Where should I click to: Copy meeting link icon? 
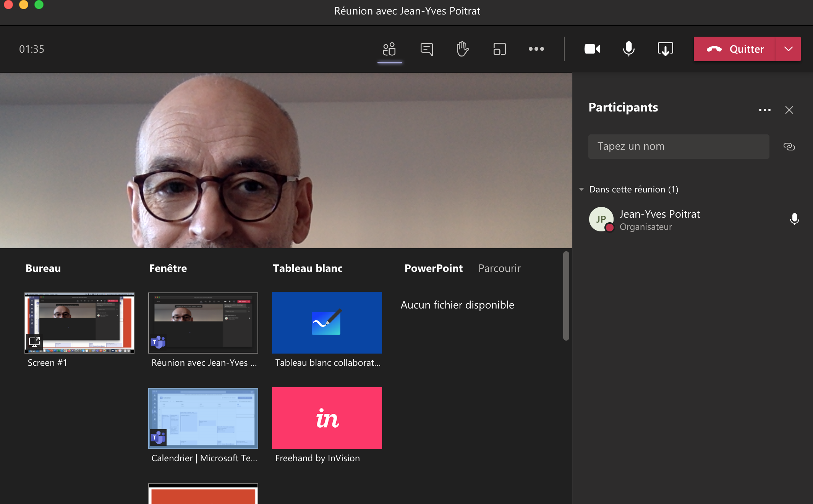tap(789, 147)
